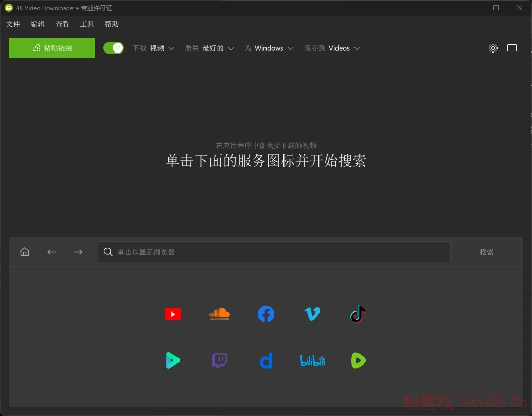532x416 pixels.
Task: Toggle the smart mode switch off
Action: [114, 48]
